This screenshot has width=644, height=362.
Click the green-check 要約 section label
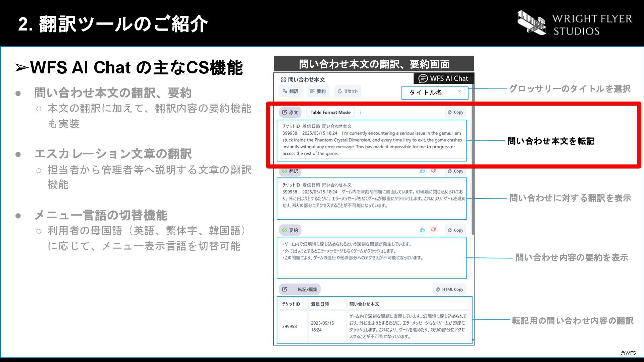[x=290, y=230]
